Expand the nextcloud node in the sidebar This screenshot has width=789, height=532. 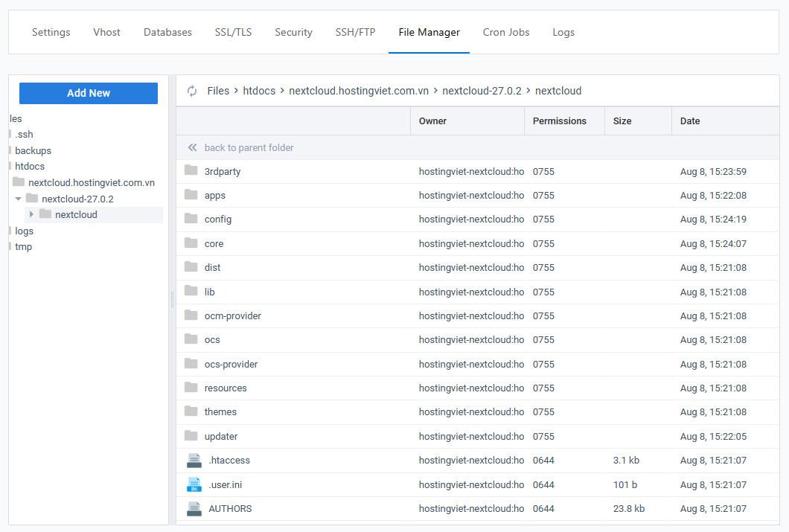(x=31, y=214)
